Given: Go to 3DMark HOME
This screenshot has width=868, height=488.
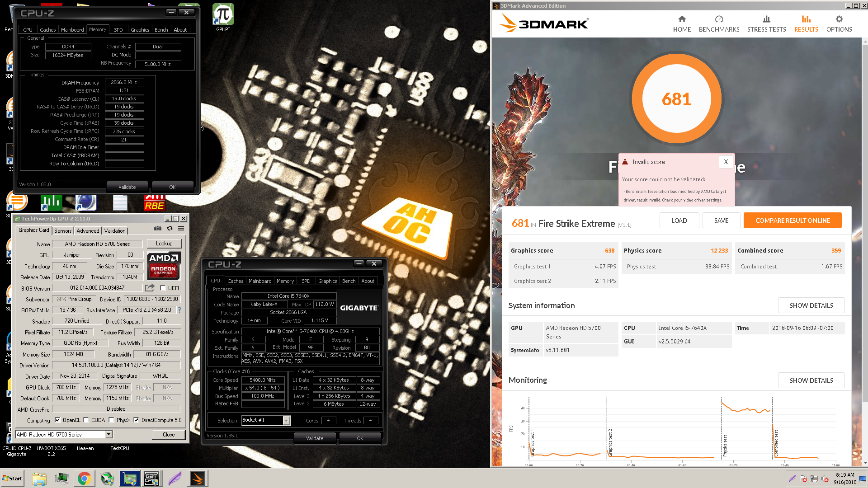Looking at the screenshot, I should coord(682,24).
